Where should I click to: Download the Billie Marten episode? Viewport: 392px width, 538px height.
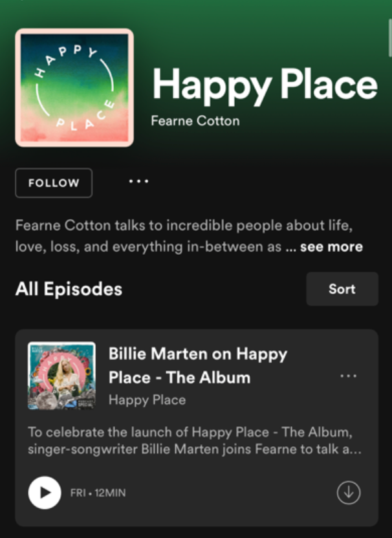coord(349,493)
